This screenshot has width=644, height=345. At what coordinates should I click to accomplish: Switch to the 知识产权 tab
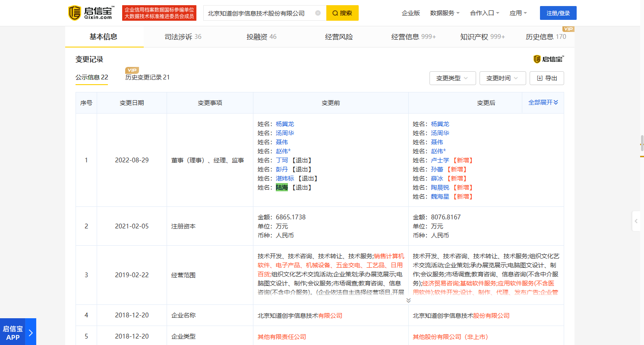coord(482,37)
